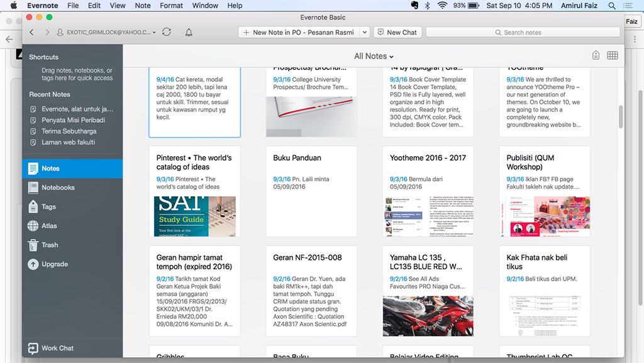Click the battery status icon in the menu bar
This screenshot has width=644, height=363.
pyautogui.click(x=474, y=6)
